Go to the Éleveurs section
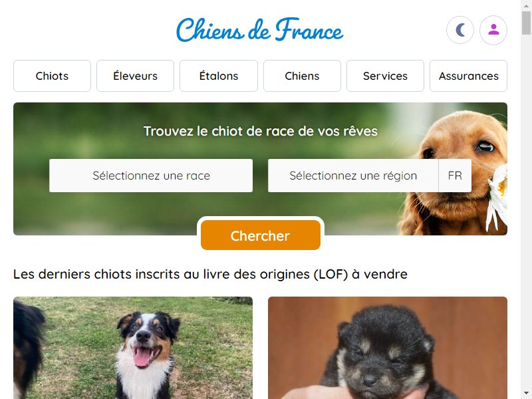 (x=136, y=76)
